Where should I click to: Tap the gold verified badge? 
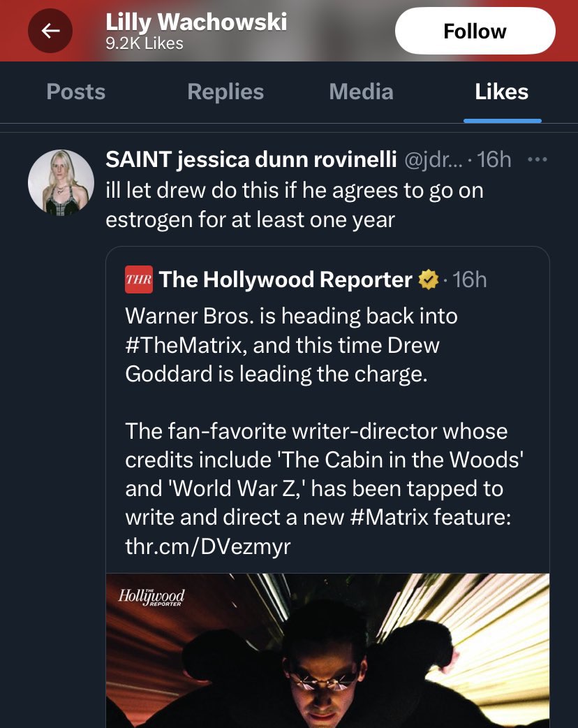(427, 280)
